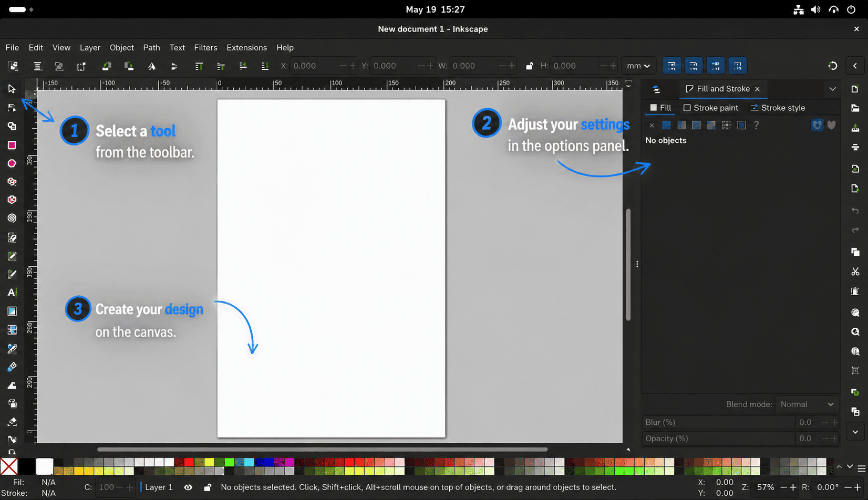
Task: Toggle nonzero fill rule heart button
Action: (832, 125)
